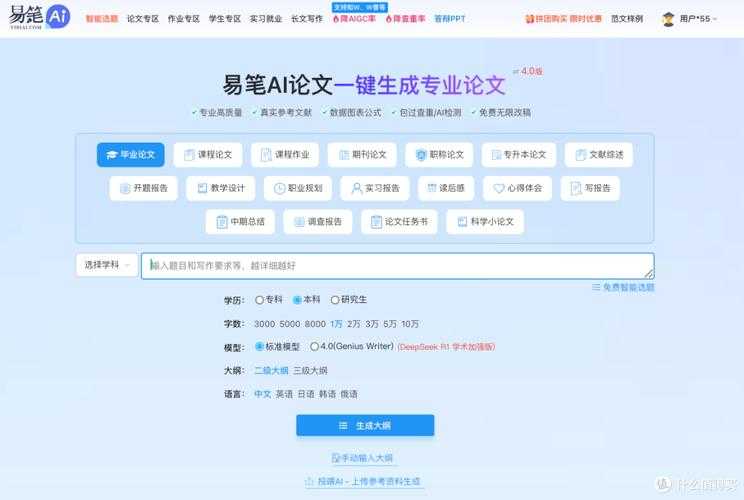This screenshot has height=500, width=744.
Task: Select 日语 as the language
Action: coord(306,394)
